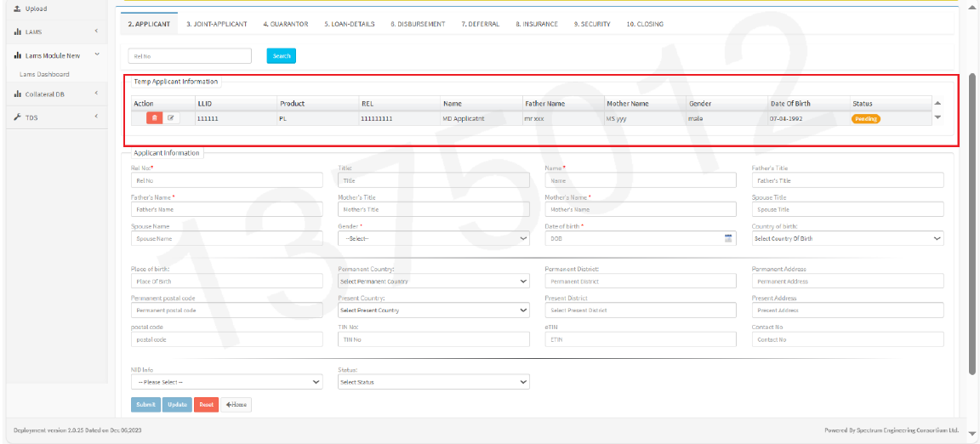The height and width of the screenshot is (444, 980).
Task: Open the Country of birth dropdown
Action: click(847, 239)
